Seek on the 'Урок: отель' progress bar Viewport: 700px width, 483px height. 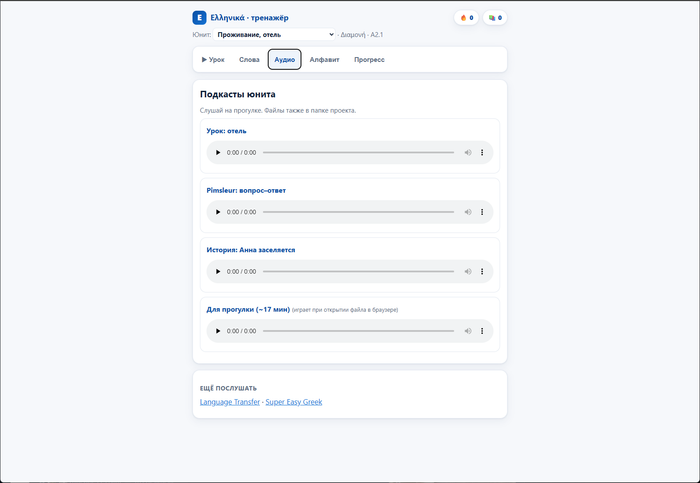click(x=358, y=153)
